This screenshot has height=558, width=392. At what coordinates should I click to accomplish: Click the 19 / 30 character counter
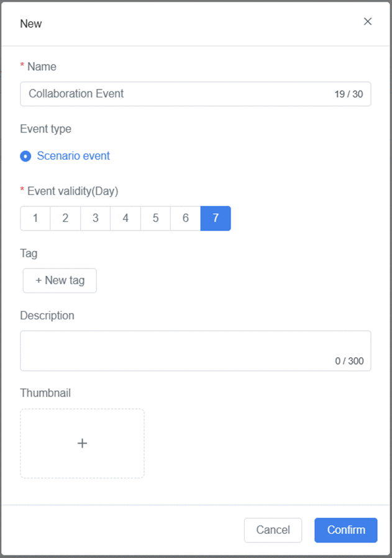pos(349,94)
